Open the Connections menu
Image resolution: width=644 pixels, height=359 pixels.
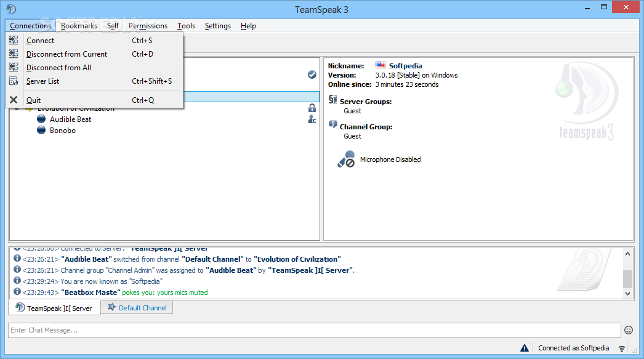tap(30, 26)
